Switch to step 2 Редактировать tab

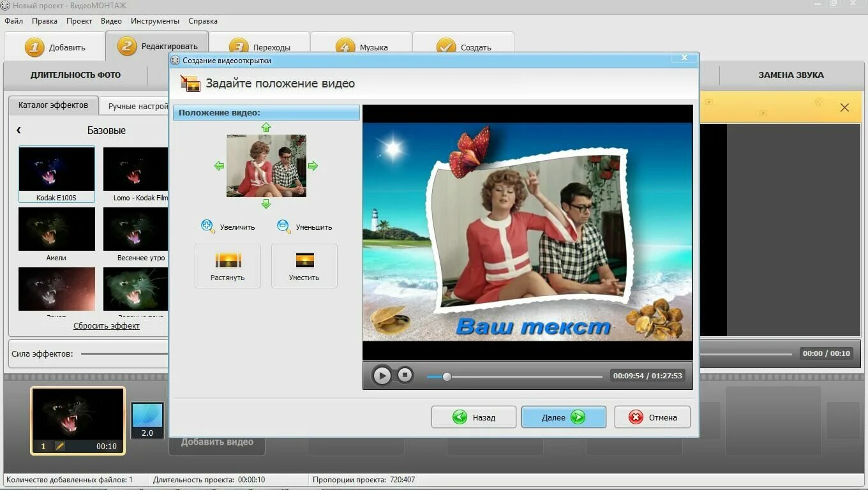pos(157,46)
